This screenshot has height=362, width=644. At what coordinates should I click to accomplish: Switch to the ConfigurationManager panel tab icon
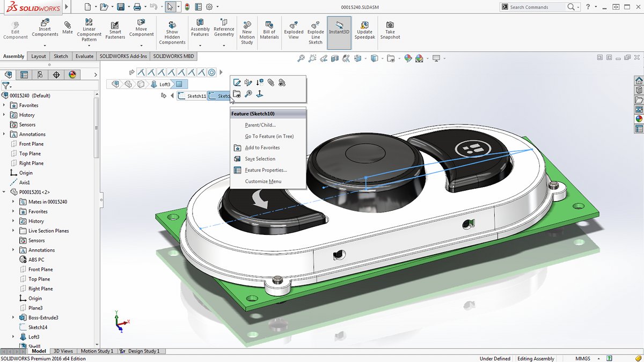click(40, 75)
